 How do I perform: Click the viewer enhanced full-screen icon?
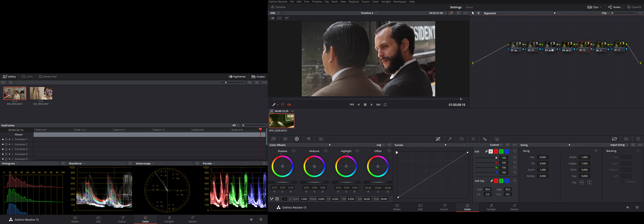point(459,13)
